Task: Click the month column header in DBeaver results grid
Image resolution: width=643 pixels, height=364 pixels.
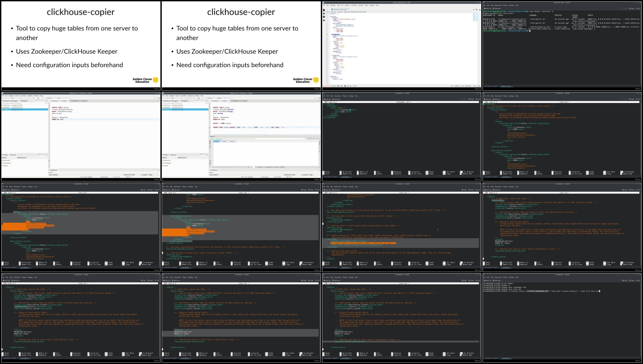Action: [224, 141]
